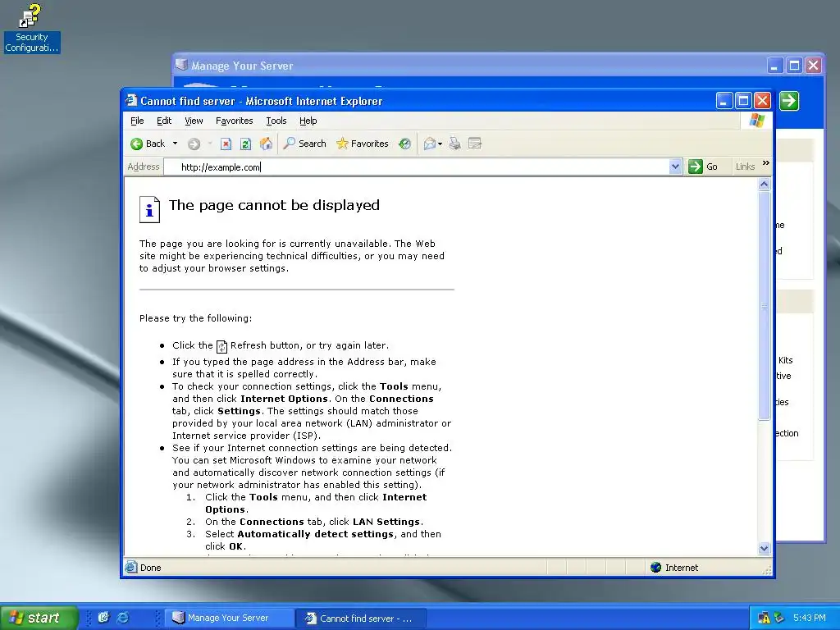This screenshot has height=630, width=840.
Task: Expand the address bar dropdown arrow
Action: point(676,167)
